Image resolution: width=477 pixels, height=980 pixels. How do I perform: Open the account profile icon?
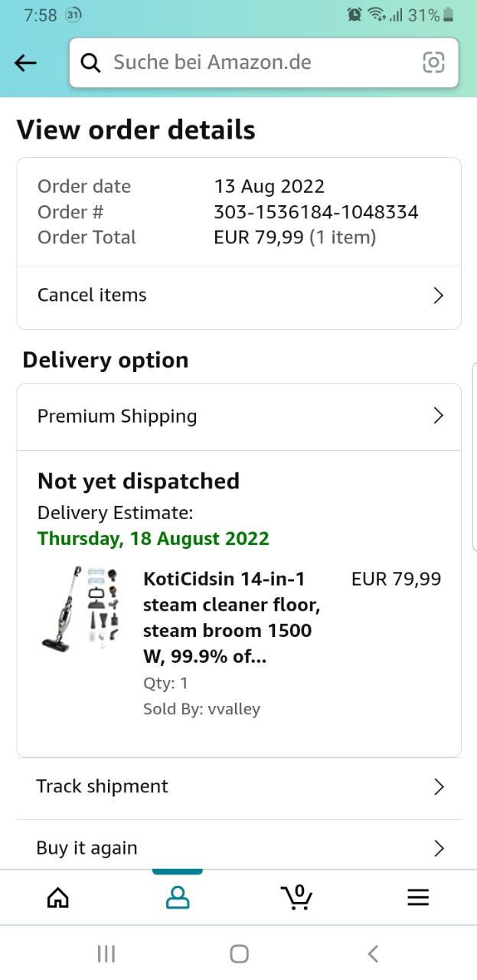click(x=177, y=897)
